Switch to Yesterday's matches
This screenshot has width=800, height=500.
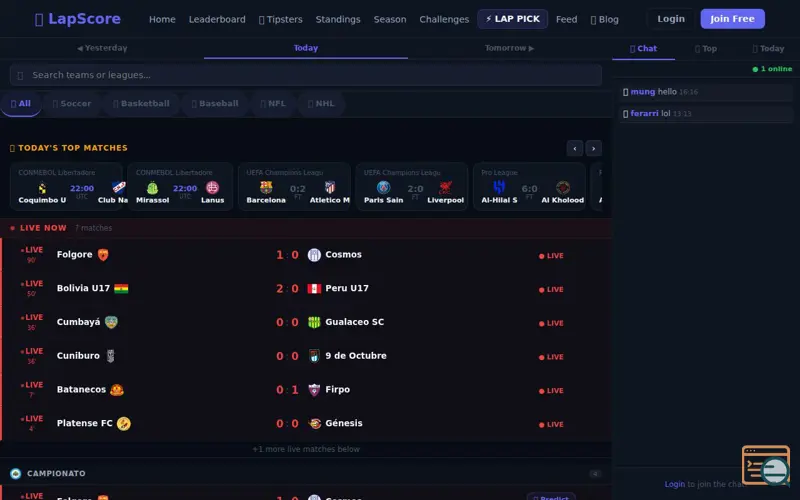tap(102, 48)
